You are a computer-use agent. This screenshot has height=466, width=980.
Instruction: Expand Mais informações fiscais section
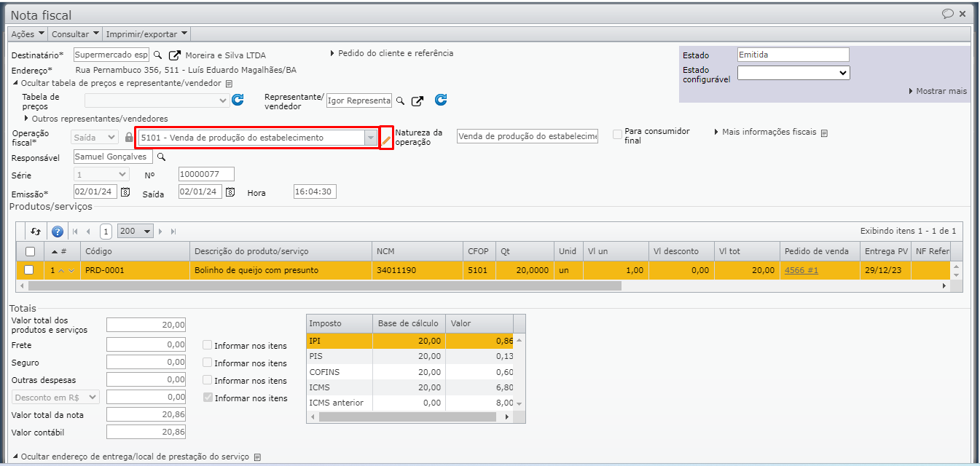pos(770,133)
